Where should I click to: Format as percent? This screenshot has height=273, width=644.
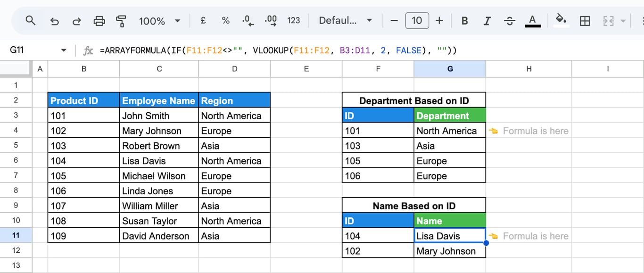[x=226, y=21]
